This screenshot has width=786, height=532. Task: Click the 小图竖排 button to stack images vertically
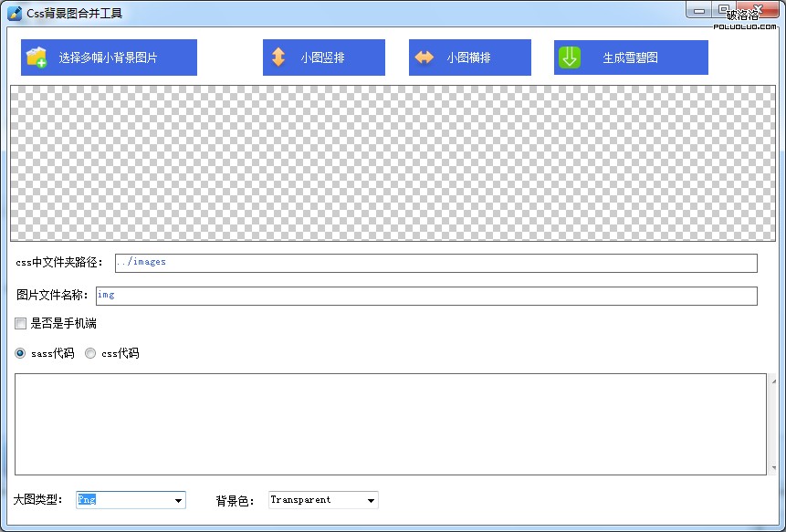(x=324, y=57)
